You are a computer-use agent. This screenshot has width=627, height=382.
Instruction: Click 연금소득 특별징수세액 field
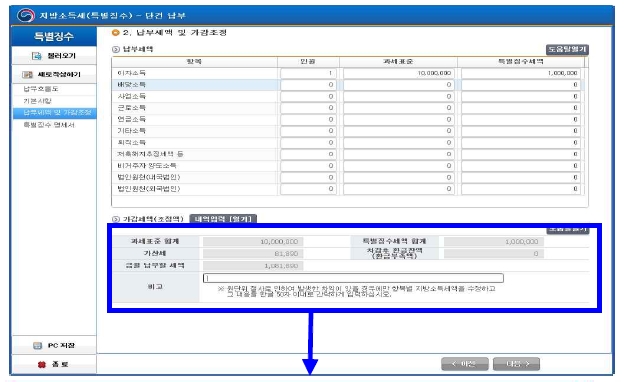pos(521,120)
